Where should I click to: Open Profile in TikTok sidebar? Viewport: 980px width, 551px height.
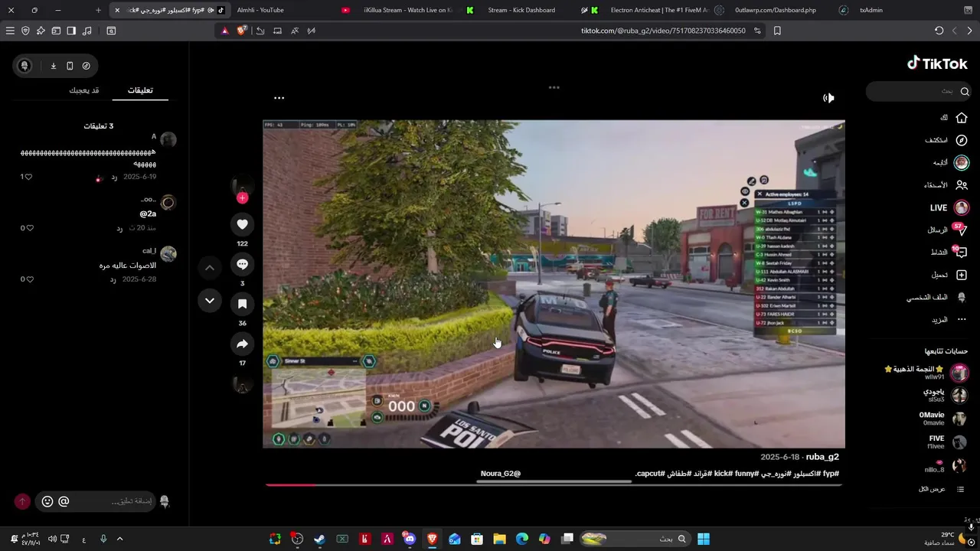tap(937, 297)
